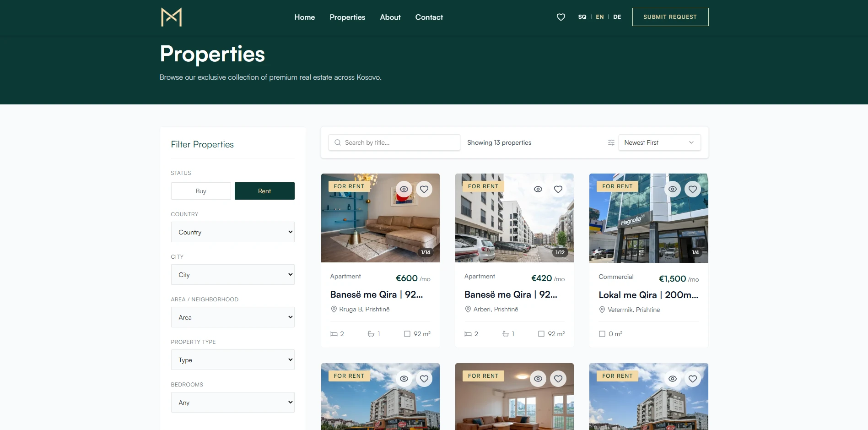
Task: Open the Banesë me Qira Arberi listing title
Action: (x=511, y=294)
